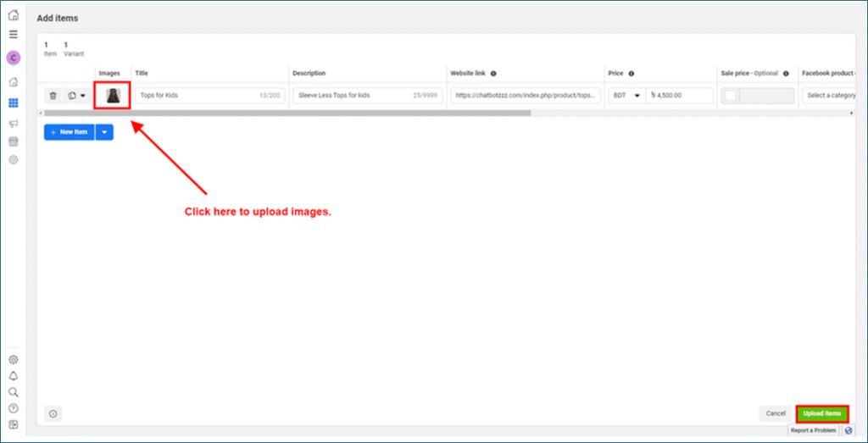Enable the Sale price toggle
The height and width of the screenshot is (443, 868).
[x=732, y=96]
